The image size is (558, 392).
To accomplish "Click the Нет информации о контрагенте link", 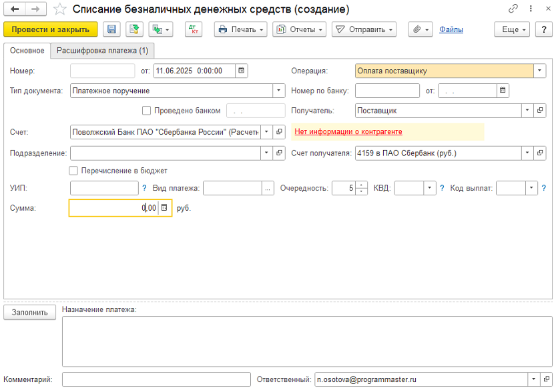I will [348, 132].
